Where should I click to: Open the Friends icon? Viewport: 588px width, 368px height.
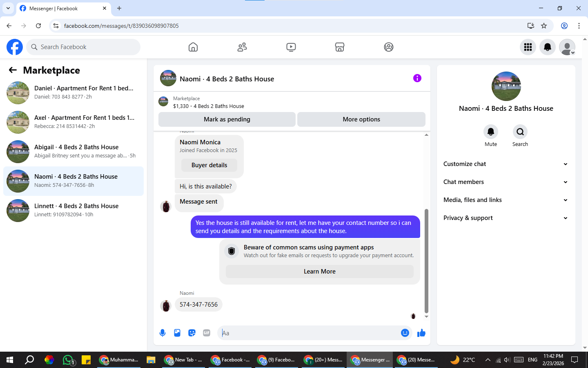click(242, 47)
